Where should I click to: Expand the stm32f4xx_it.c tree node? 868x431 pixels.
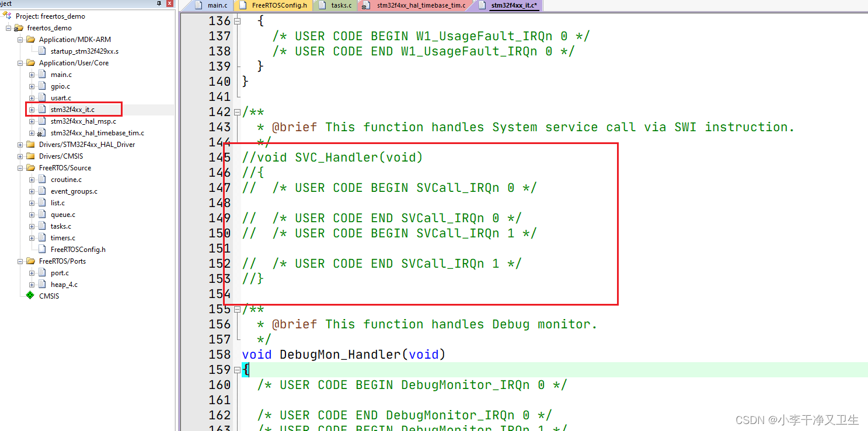tap(32, 109)
